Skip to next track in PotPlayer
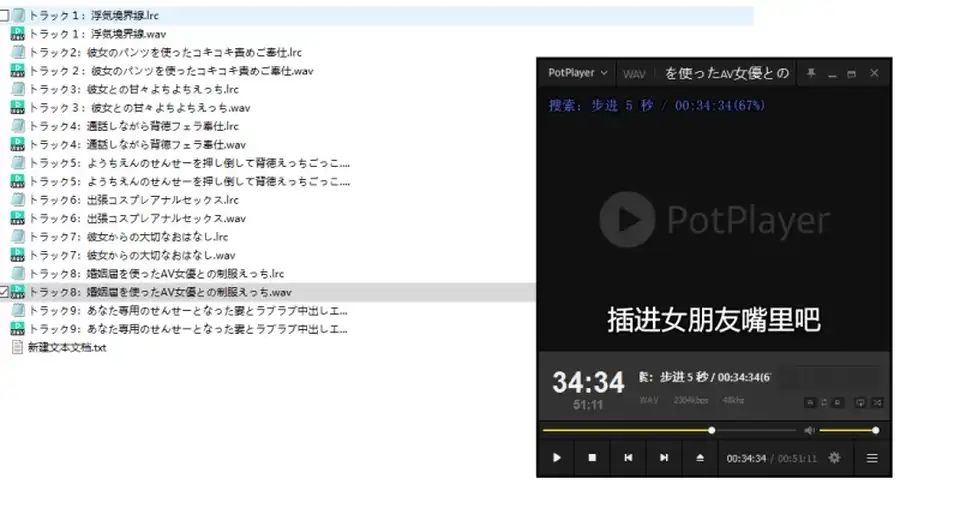The width and height of the screenshot is (960, 526). (664, 458)
